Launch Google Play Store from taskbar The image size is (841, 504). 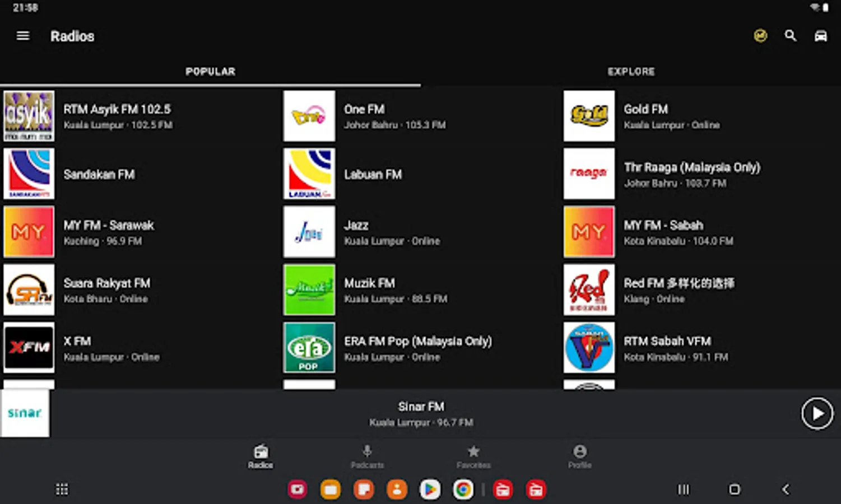[430, 489]
